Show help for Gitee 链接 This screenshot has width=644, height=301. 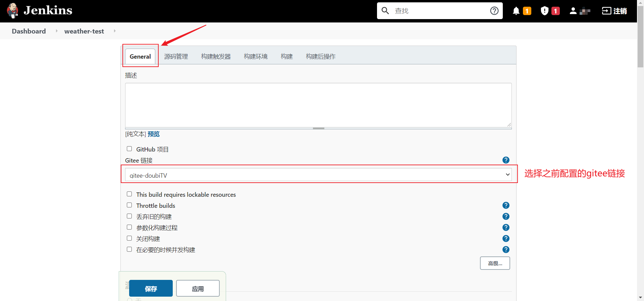pyautogui.click(x=506, y=160)
